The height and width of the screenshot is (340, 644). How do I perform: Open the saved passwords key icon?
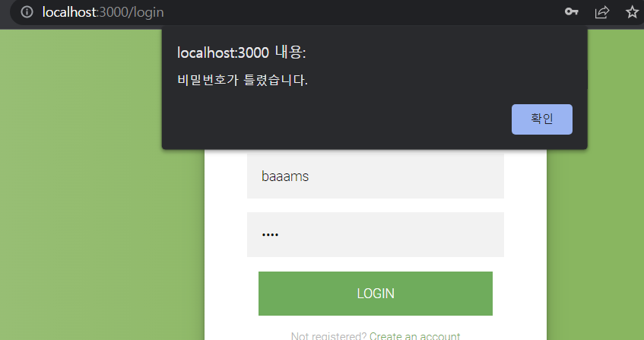pos(571,11)
